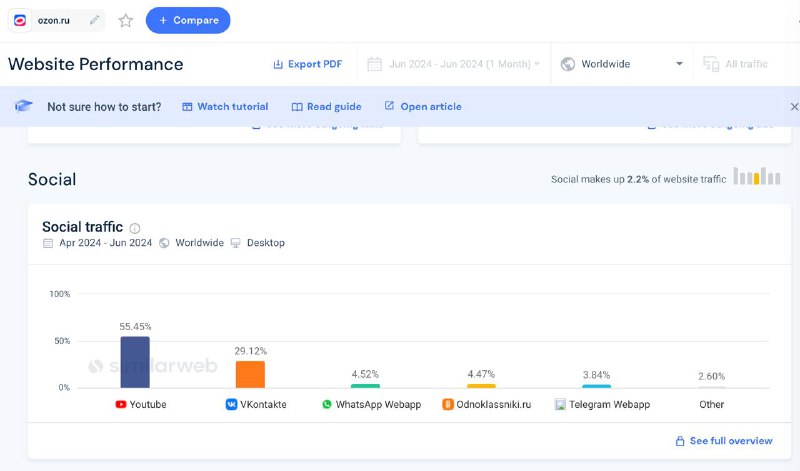Click the globe icon next to Worldwide
The image size is (800, 471).
pos(567,64)
